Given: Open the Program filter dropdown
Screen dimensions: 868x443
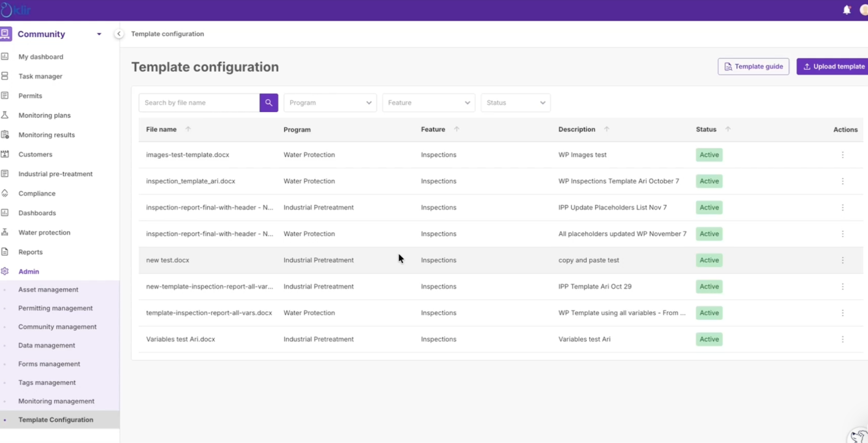Looking at the screenshot, I should 330,103.
